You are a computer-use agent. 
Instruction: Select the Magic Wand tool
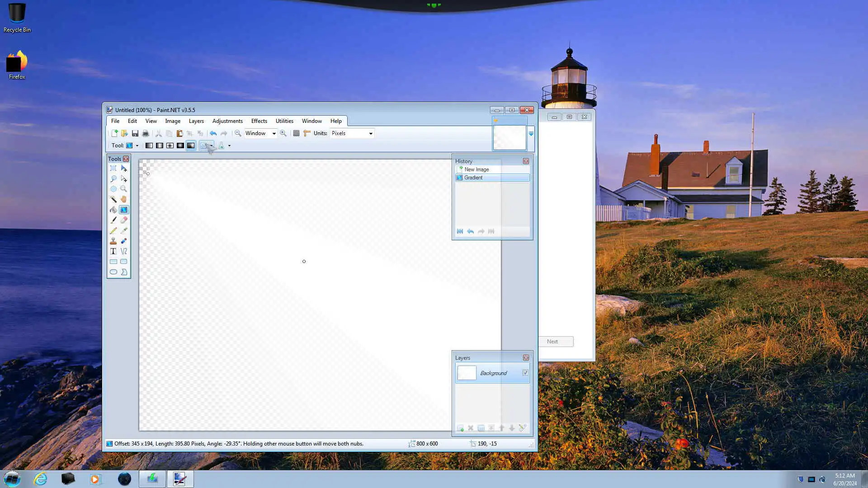[113, 199]
